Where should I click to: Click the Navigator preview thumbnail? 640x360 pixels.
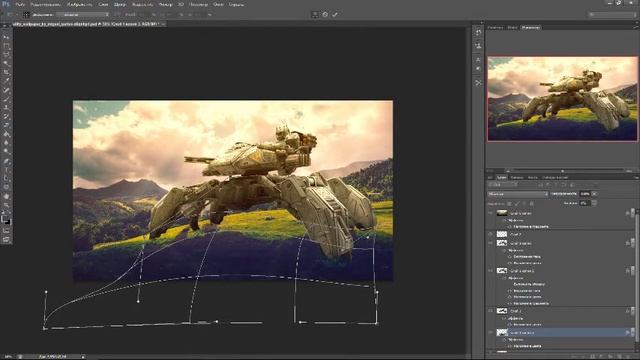coord(562,99)
